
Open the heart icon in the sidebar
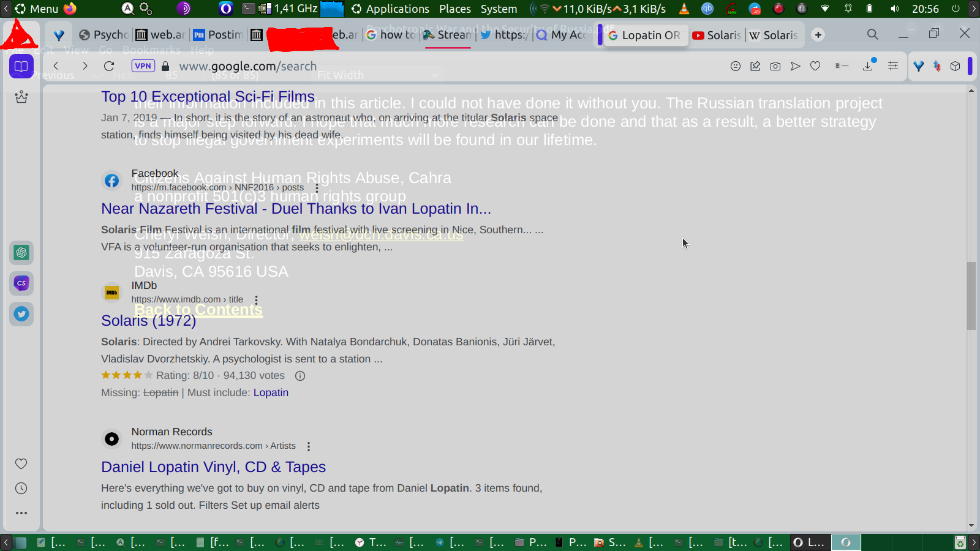21,464
